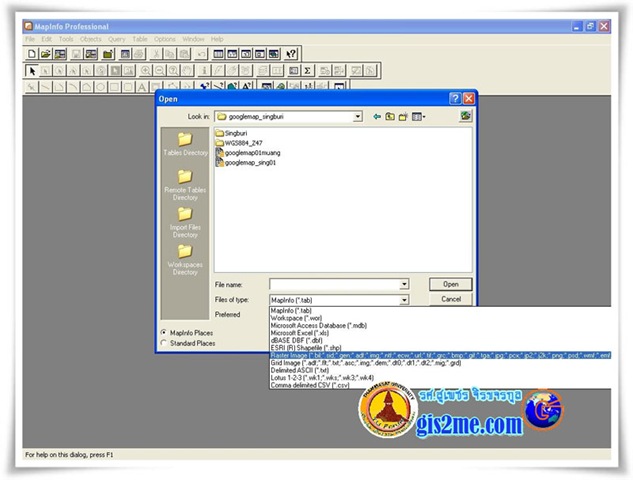Close the Open dialog with red X
Image resolution: width=633 pixels, height=480 pixels.
(x=468, y=99)
